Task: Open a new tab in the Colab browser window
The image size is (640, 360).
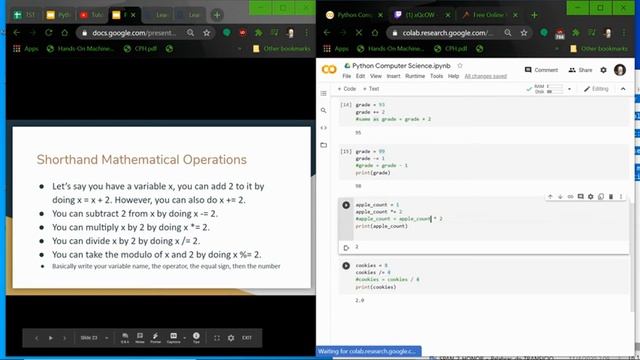Action: [534, 15]
